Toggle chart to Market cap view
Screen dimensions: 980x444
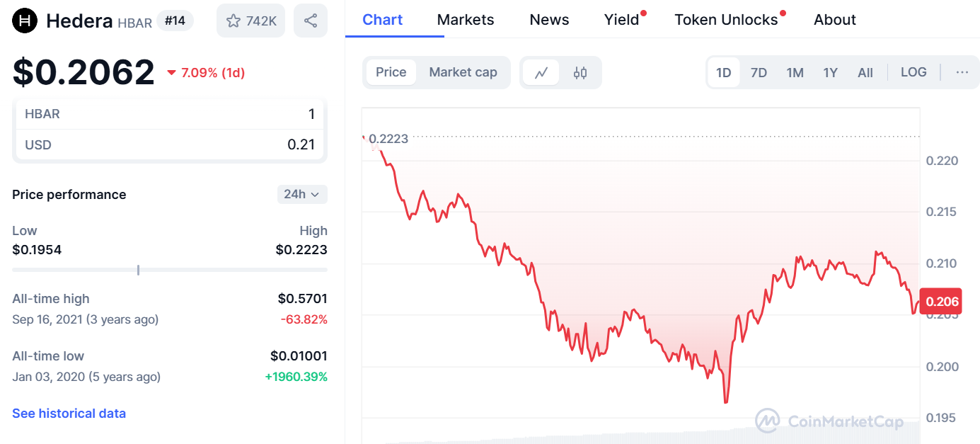463,72
